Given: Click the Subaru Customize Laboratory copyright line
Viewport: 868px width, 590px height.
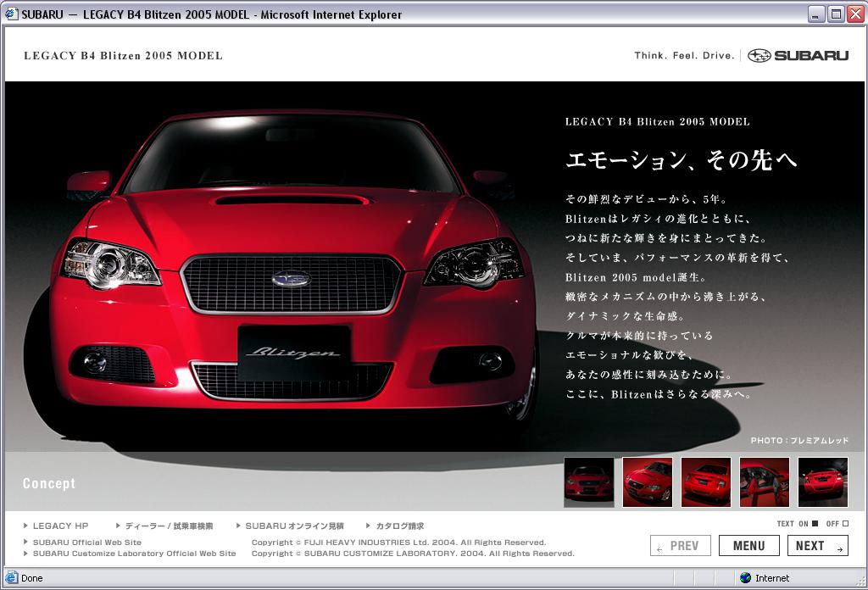Looking at the screenshot, I should 413,554.
